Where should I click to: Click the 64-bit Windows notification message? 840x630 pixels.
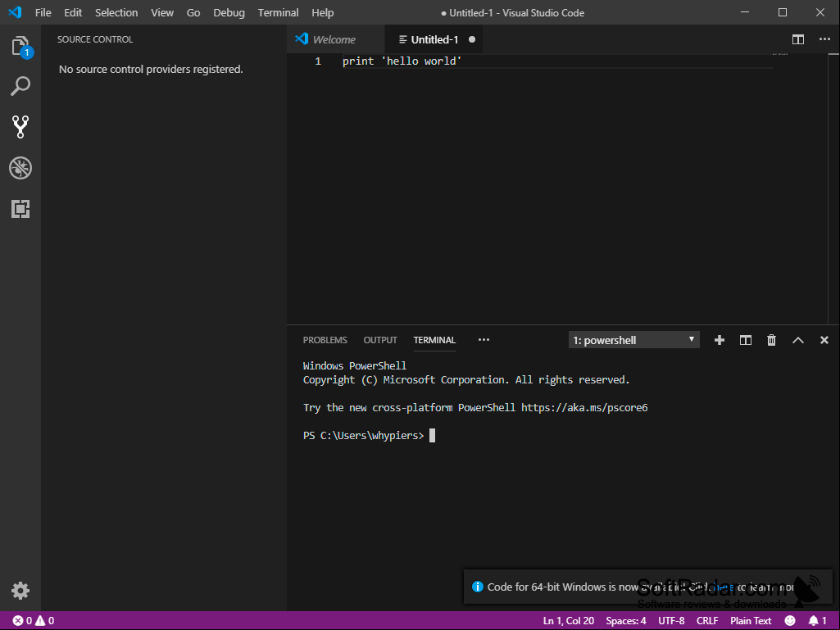click(x=641, y=587)
